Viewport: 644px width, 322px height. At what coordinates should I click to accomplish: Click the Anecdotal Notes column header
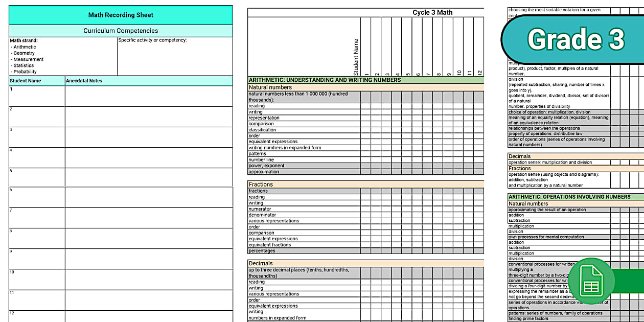click(83, 80)
